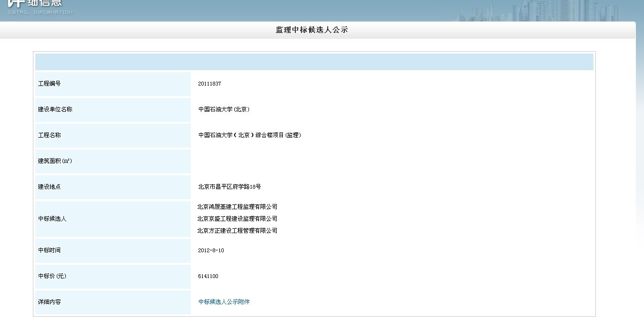Select candidate 北京京盛工程建设监理有限公司
644x322 pixels.
pyautogui.click(x=237, y=219)
